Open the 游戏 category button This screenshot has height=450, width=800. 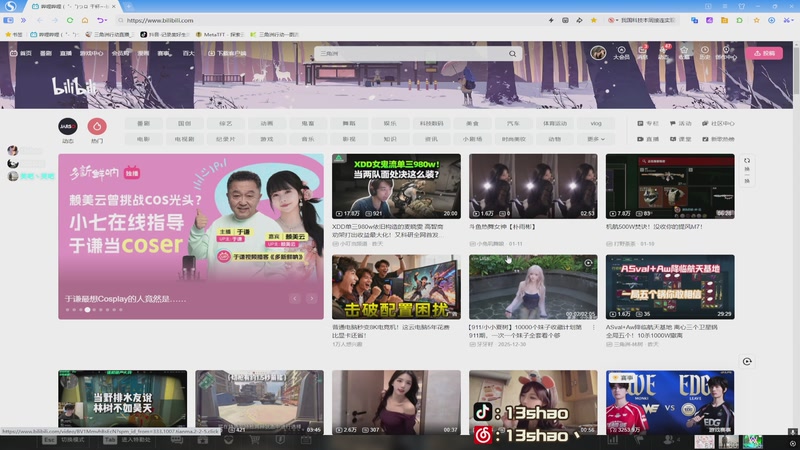point(267,139)
